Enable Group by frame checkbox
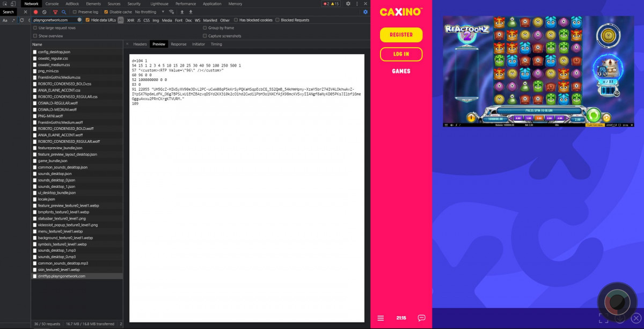644x329 pixels. (205, 28)
